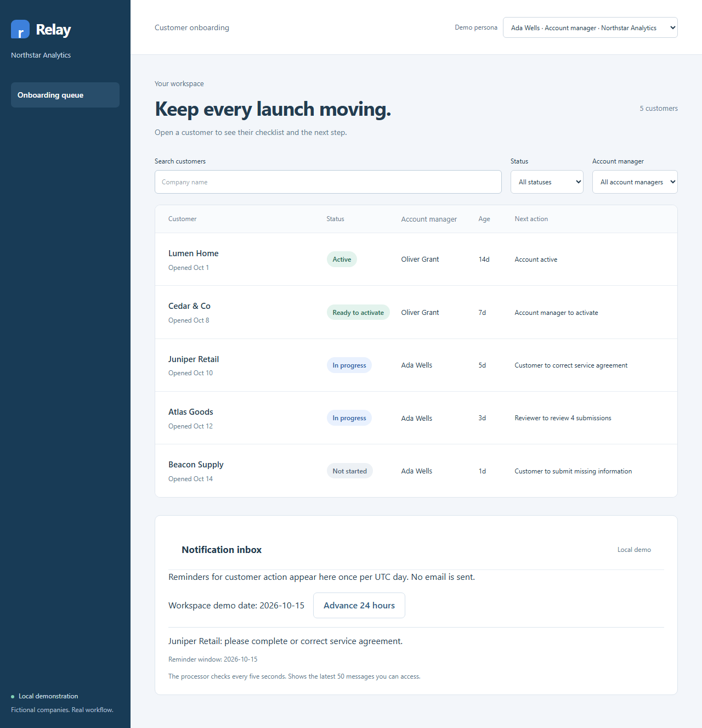Click 'Account active' next action text
The width and height of the screenshot is (702, 728).
pos(536,259)
